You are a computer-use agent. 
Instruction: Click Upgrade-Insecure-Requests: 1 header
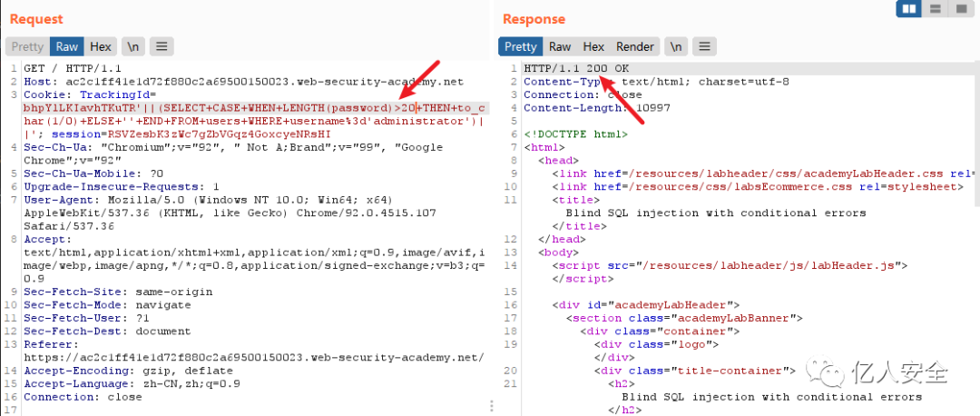click(122, 186)
